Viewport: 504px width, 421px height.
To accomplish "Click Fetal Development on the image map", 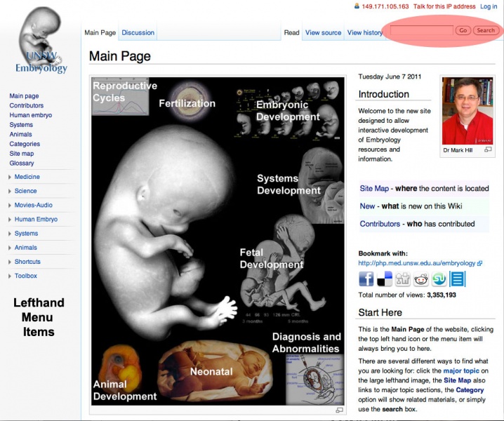I will point(272,258).
